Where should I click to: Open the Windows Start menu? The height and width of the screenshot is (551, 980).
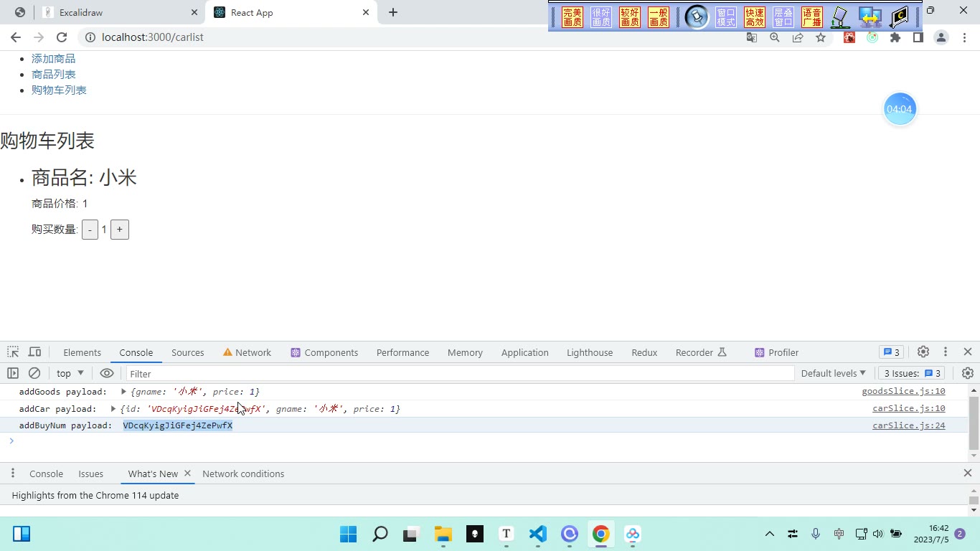pyautogui.click(x=349, y=534)
